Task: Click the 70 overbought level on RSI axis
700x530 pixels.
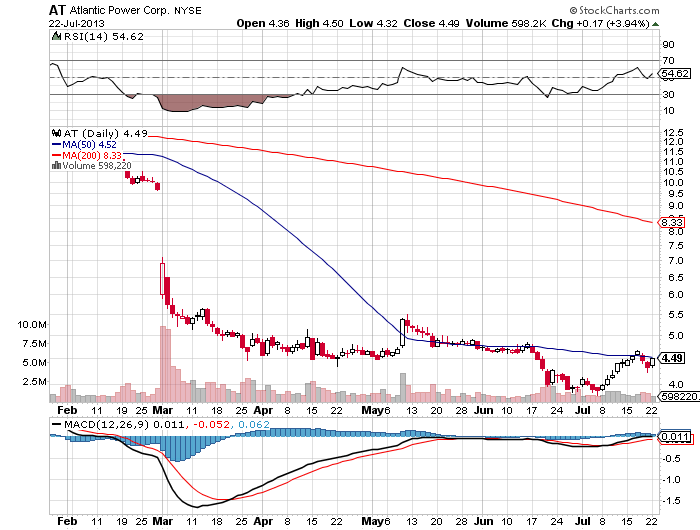Action: (668, 60)
